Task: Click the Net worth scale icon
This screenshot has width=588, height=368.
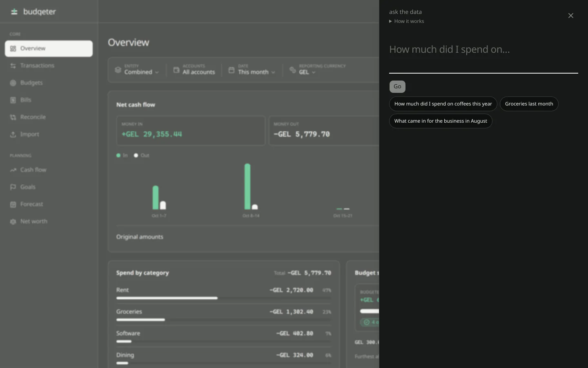Action: pyautogui.click(x=13, y=222)
